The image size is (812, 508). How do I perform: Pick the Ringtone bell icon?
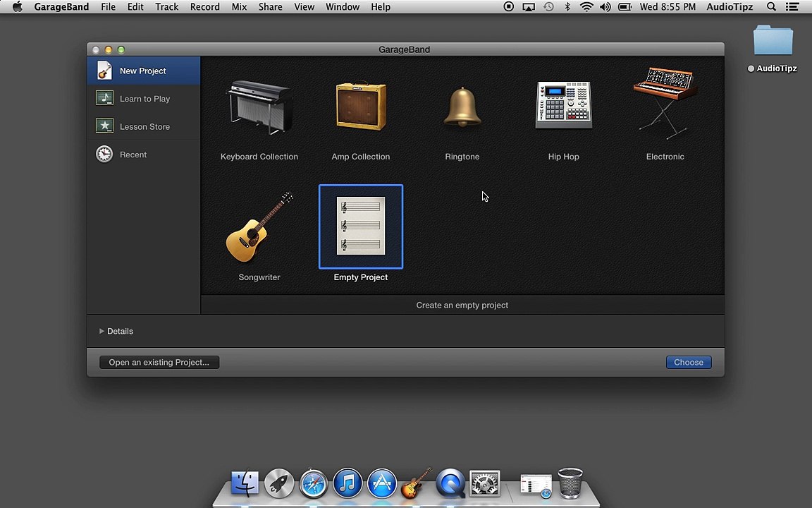[462, 107]
